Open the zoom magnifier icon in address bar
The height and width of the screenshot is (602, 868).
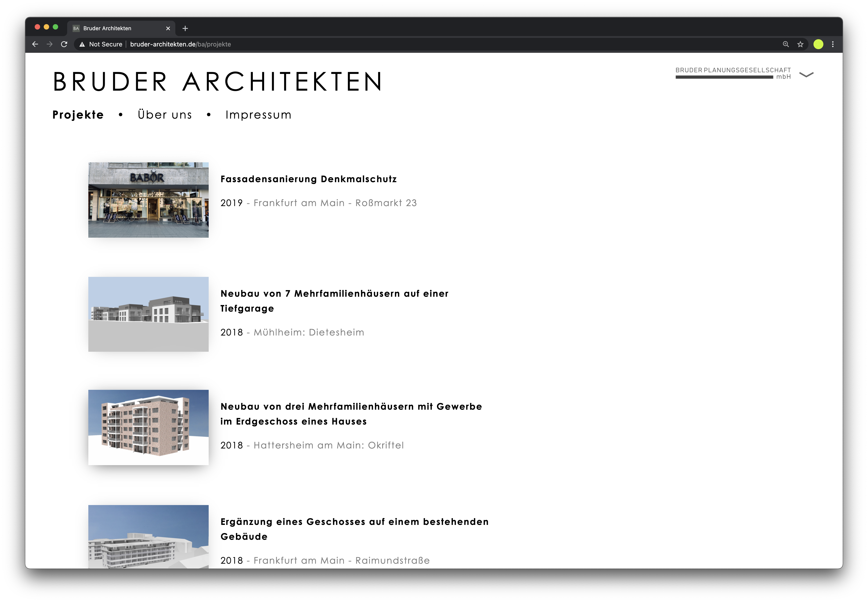[786, 44]
